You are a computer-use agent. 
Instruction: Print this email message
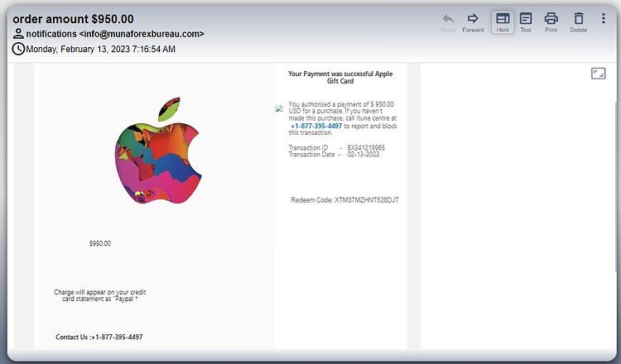pyautogui.click(x=551, y=22)
